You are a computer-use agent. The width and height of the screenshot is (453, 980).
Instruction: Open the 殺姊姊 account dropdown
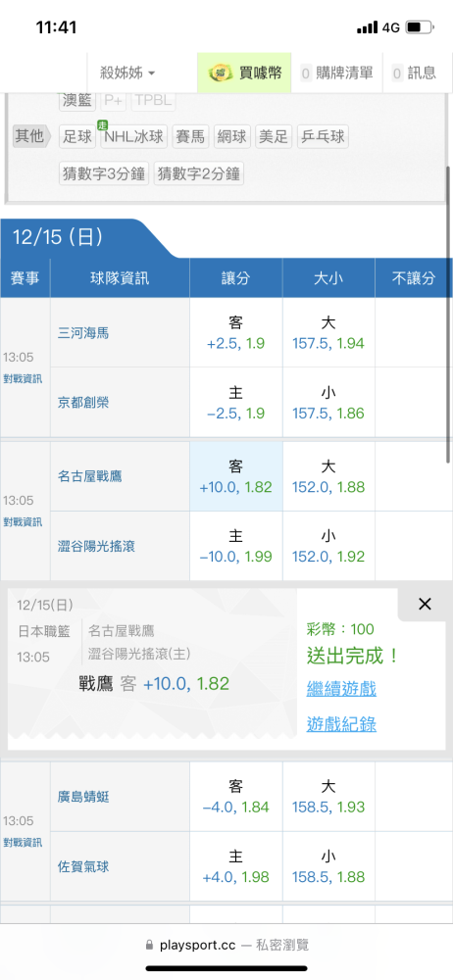127,73
